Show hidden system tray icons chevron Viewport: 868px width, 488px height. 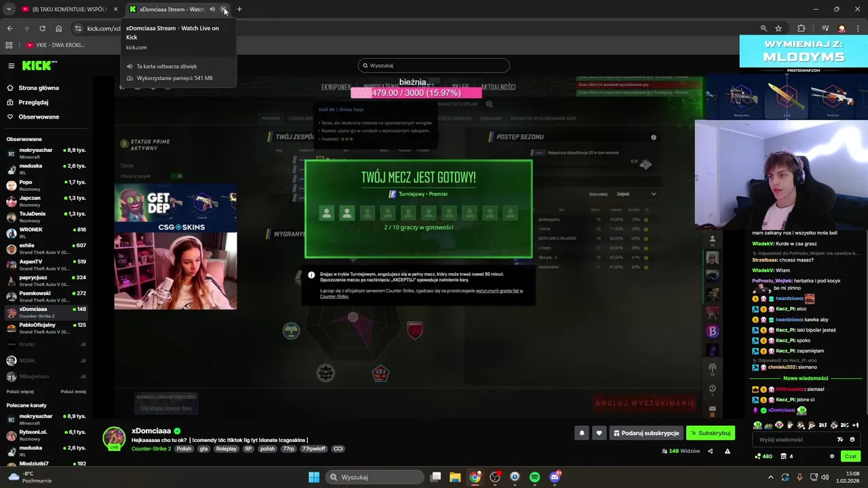tap(770, 477)
